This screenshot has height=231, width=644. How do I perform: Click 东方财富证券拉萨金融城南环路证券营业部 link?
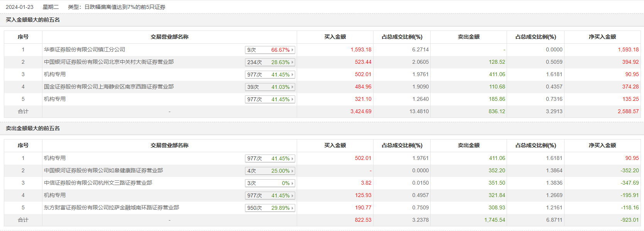coord(112,207)
